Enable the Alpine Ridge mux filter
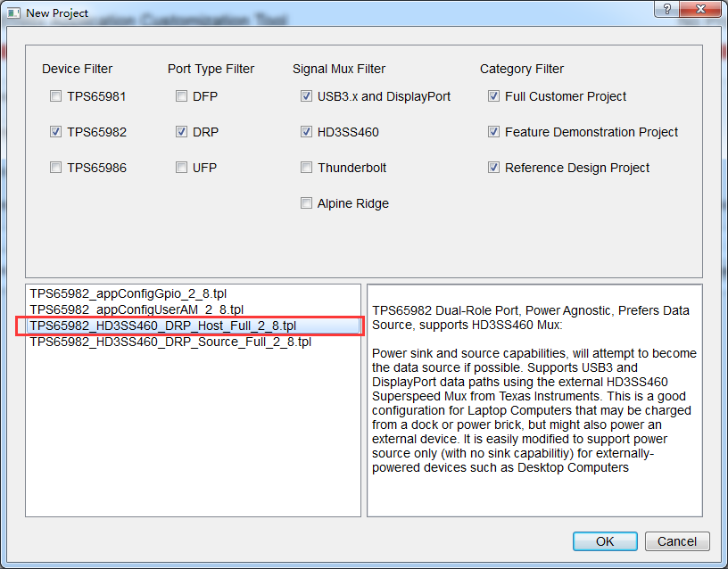 306,203
